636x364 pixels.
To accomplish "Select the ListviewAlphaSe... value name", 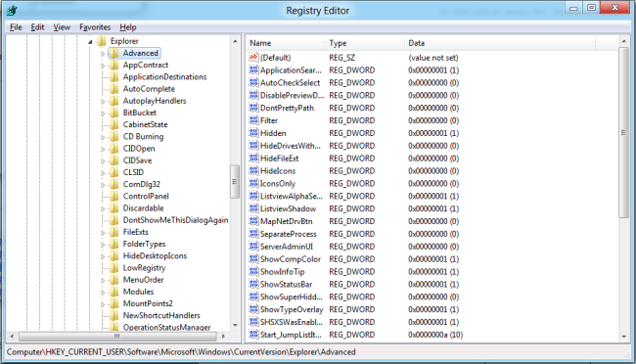I will coord(292,196).
